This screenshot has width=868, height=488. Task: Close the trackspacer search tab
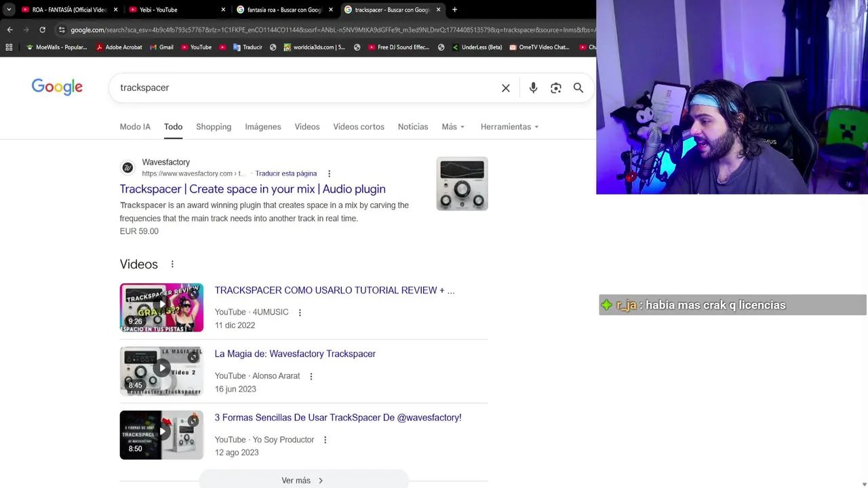pos(438,9)
